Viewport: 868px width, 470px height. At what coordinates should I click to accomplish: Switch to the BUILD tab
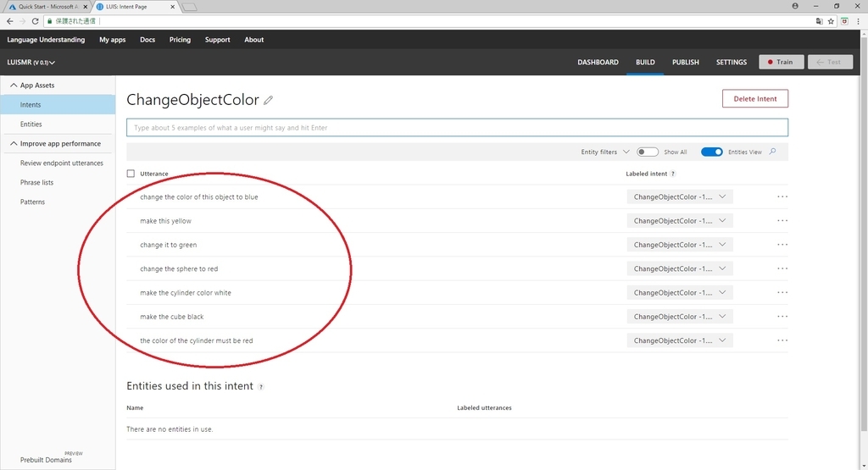coord(645,62)
